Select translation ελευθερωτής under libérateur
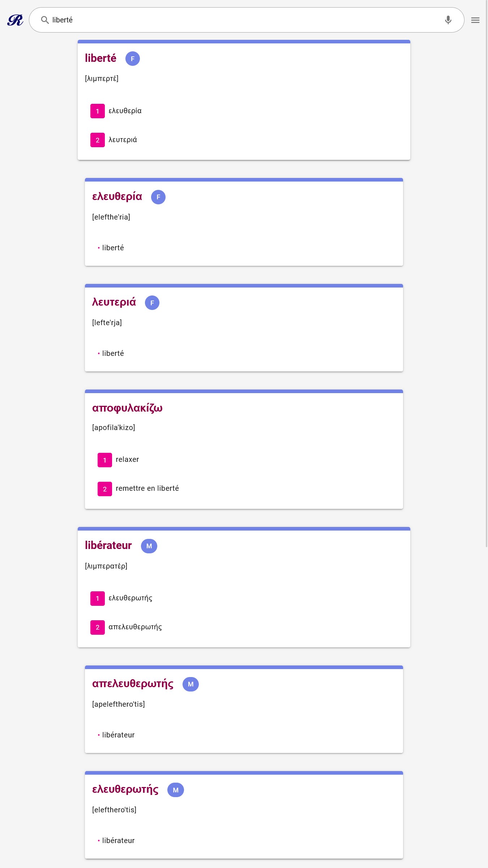 130,598
